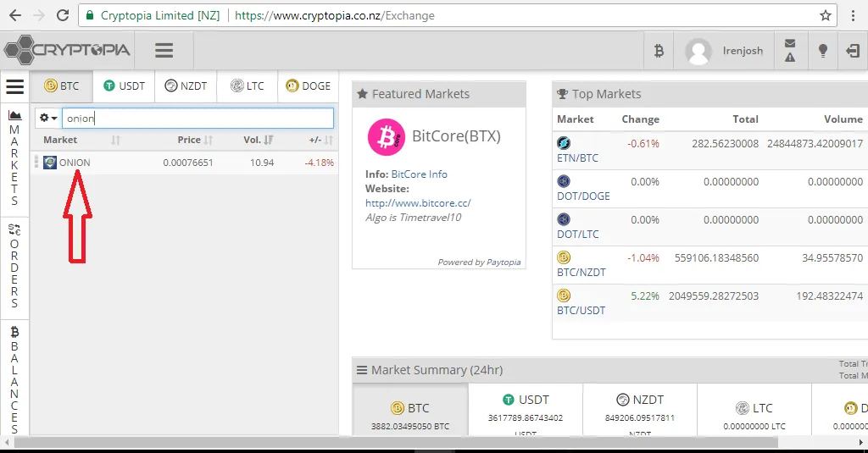Select USDT tab in Market Summary
The width and height of the screenshot is (868, 453).
[x=526, y=409]
